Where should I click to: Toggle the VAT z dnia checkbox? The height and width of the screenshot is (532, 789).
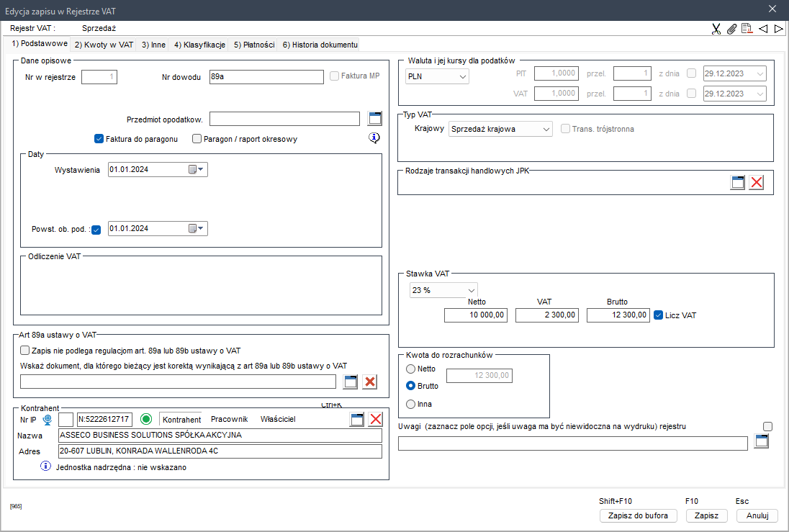pos(691,94)
